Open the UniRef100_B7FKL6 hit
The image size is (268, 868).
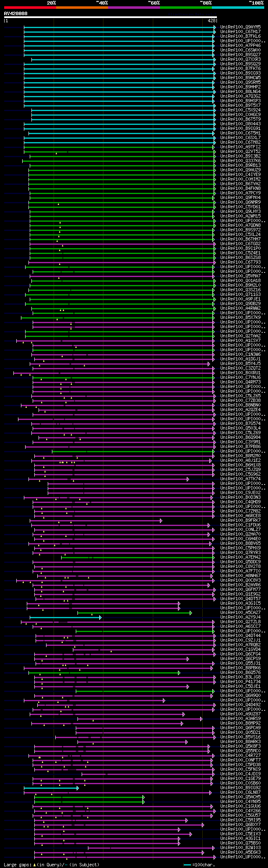(x=240, y=36)
